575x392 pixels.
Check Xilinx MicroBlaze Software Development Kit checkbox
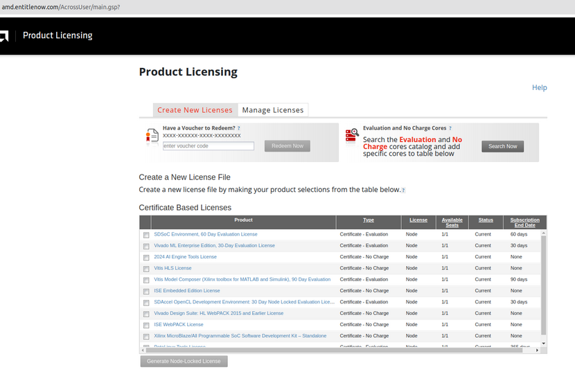pos(146,337)
